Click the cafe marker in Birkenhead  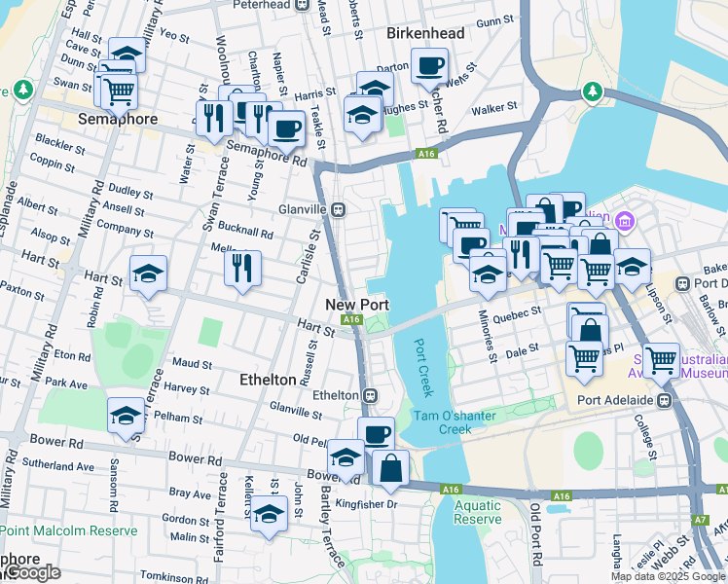[429, 68]
